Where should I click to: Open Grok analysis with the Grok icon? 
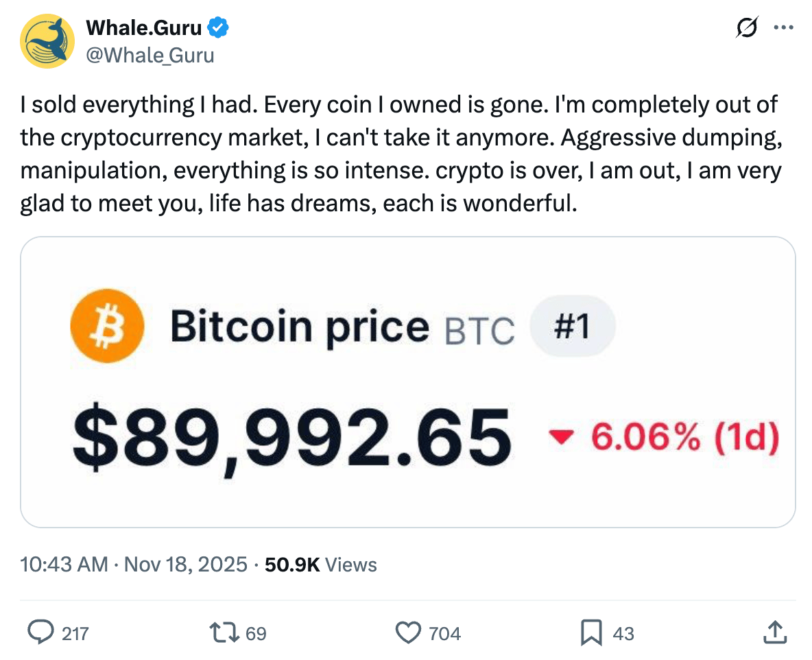[x=747, y=27]
